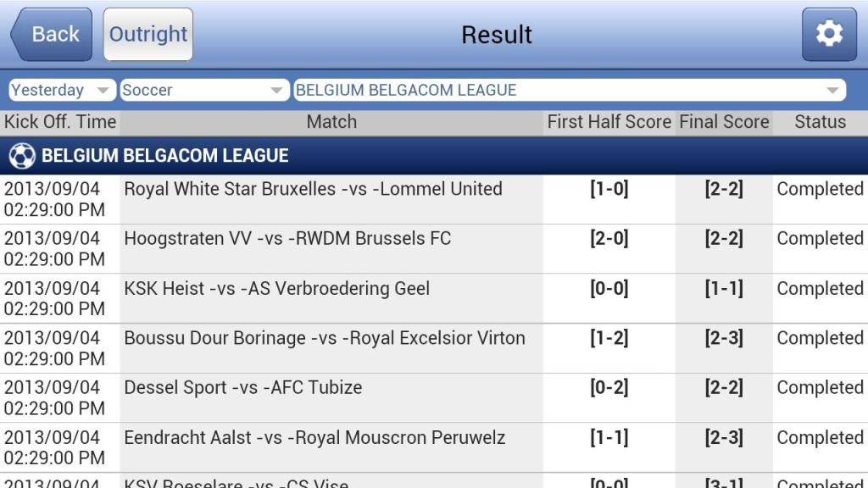Click the Kick Off. Time column header

pos(60,122)
